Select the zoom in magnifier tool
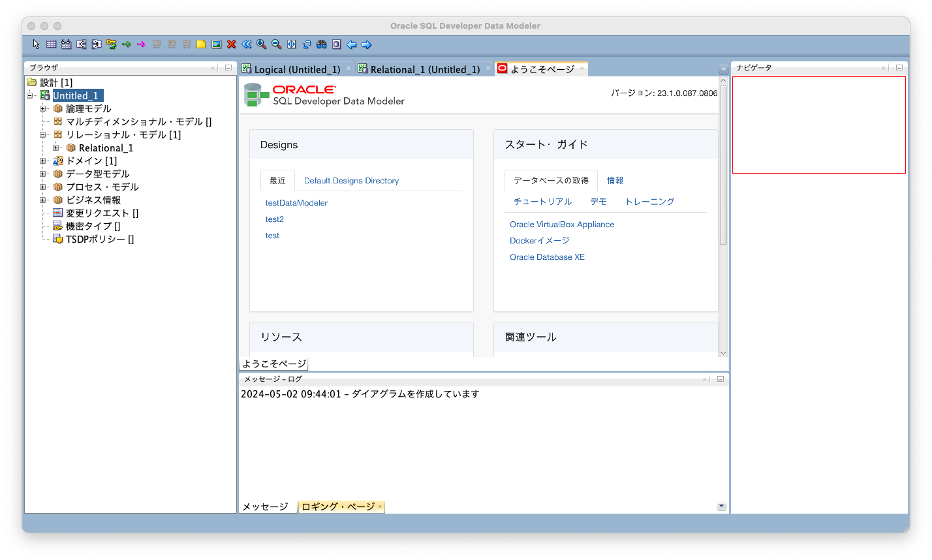The height and width of the screenshot is (560, 932). pyautogui.click(x=260, y=44)
